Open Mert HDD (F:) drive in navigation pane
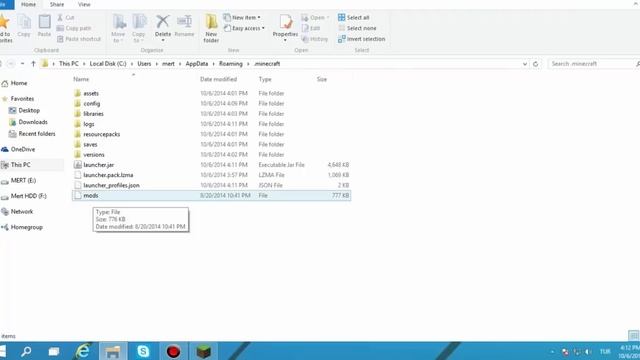 24,196
